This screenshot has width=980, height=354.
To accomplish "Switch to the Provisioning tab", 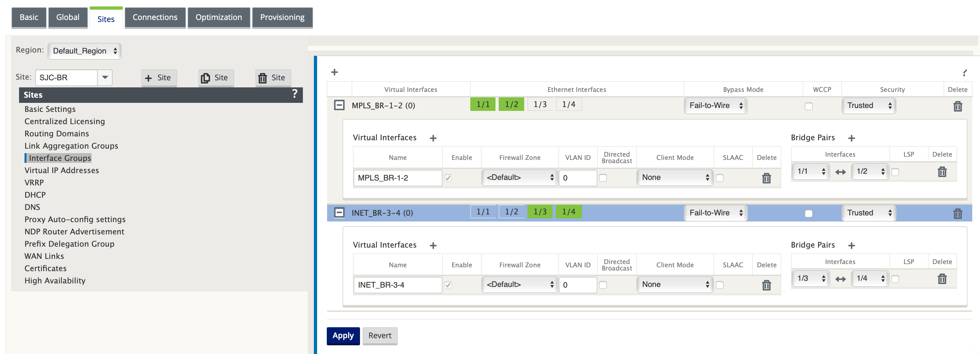I will click(282, 17).
